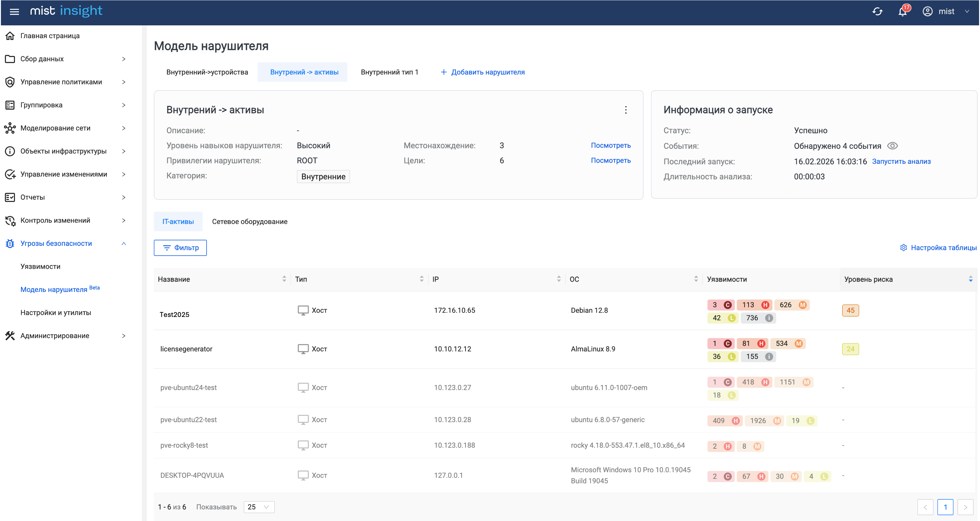Image resolution: width=980 pixels, height=521 pixels.
Task: Click the Настройка таблицы gear icon
Action: coord(903,248)
